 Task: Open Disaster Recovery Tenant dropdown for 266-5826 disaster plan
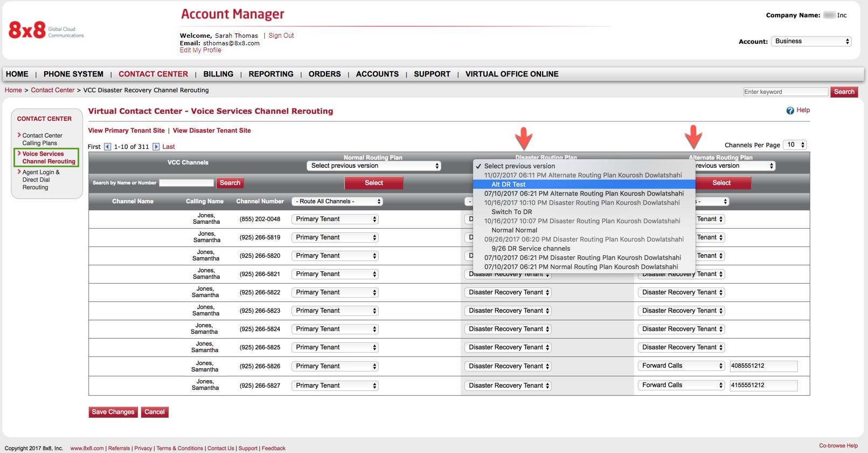[508, 366]
